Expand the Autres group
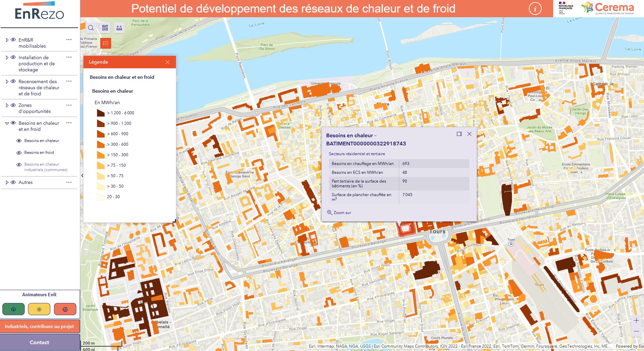 pos(7,182)
